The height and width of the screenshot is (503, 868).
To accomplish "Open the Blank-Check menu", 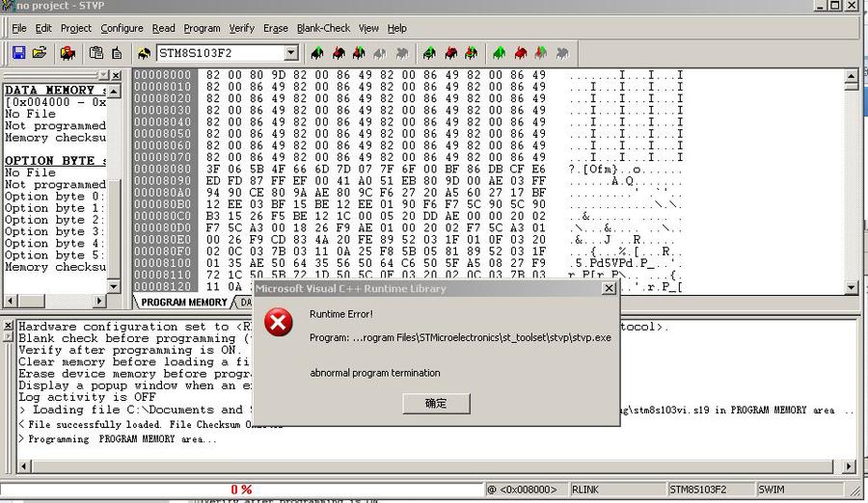I will click(x=323, y=28).
